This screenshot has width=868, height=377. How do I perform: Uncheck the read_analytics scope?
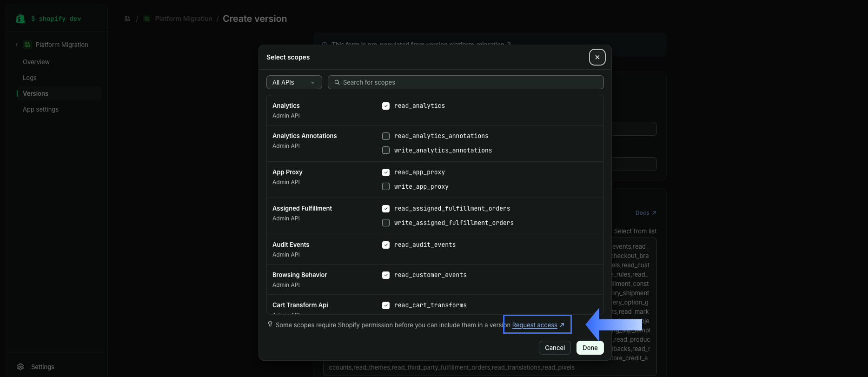[x=386, y=106]
